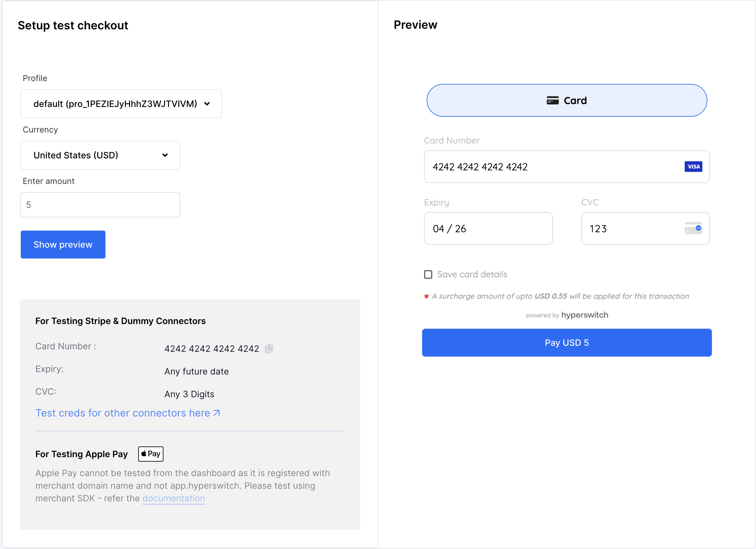
Task: Open the Profile dropdown
Action: point(121,104)
